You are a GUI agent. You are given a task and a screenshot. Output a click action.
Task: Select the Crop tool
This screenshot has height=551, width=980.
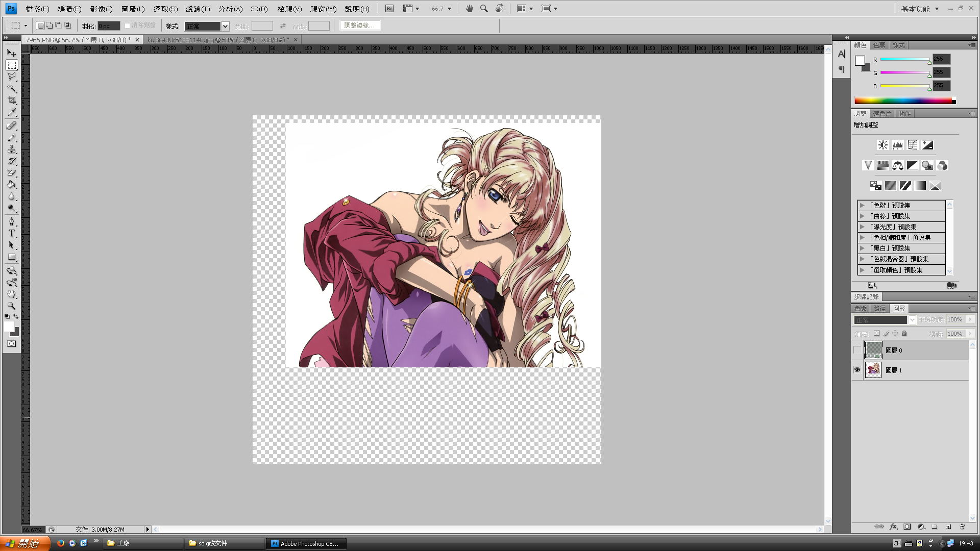pos(12,100)
